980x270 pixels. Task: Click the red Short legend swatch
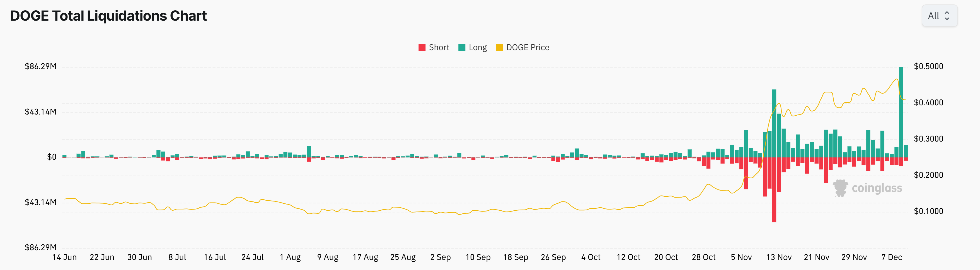(422, 48)
